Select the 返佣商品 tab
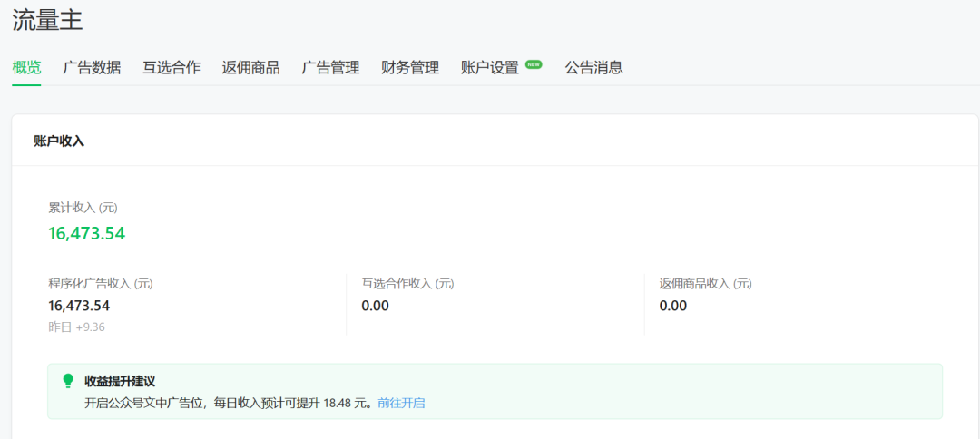The image size is (980, 439). click(250, 68)
